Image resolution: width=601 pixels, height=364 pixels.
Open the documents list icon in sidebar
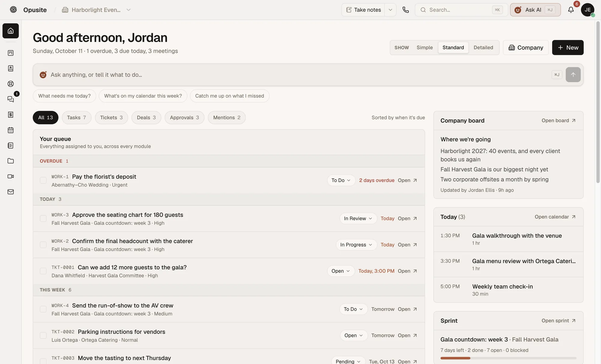11,145
